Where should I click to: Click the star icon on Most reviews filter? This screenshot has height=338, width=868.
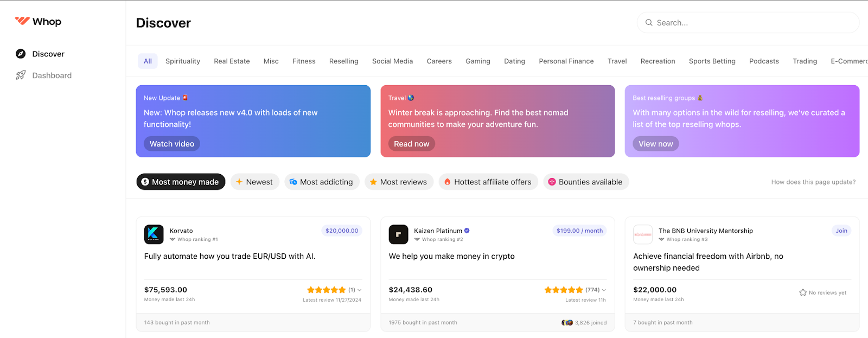[x=373, y=182]
